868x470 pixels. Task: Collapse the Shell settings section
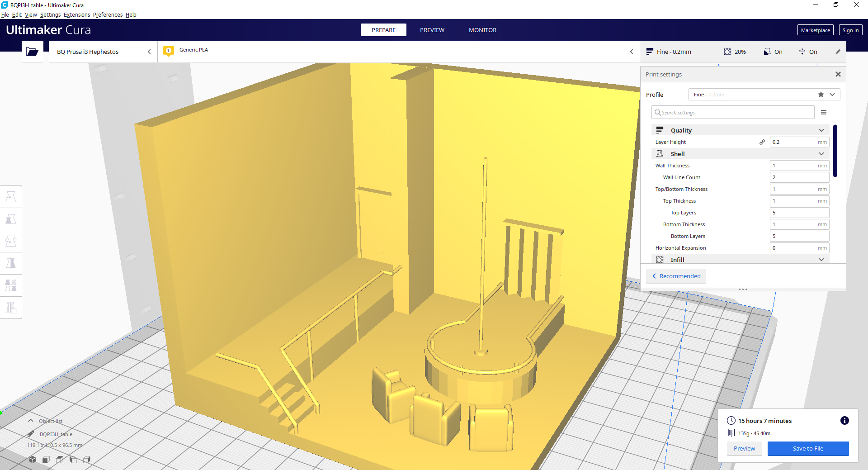[821, 153]
